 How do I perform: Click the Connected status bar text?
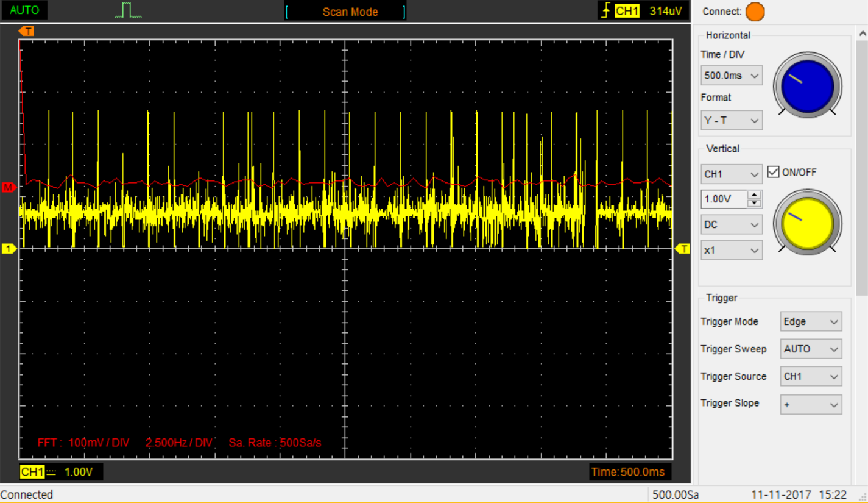pyautogui.click(x=27, y=494)
